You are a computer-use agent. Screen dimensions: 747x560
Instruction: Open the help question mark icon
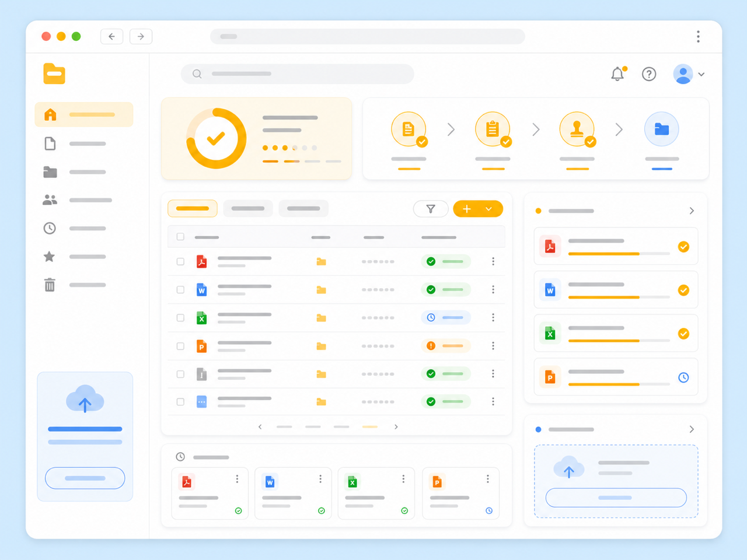pyautogui.click(x=649, y=74)
